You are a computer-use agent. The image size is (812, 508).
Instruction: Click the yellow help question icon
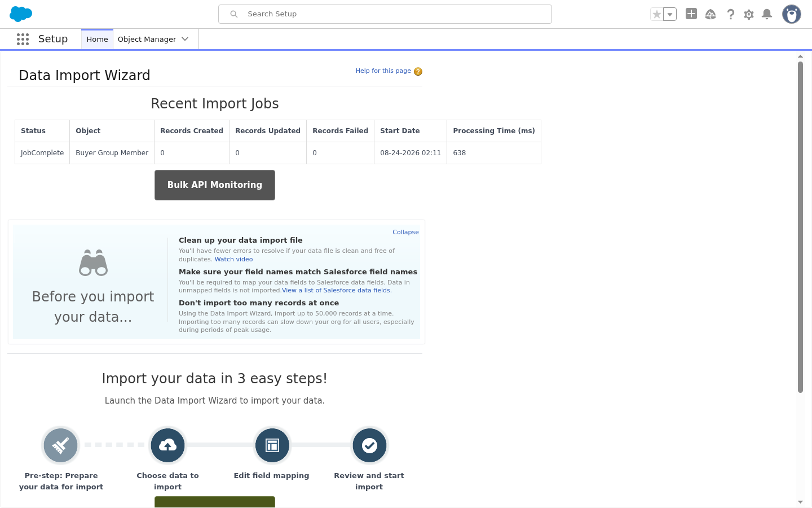[x=418, y=71]
